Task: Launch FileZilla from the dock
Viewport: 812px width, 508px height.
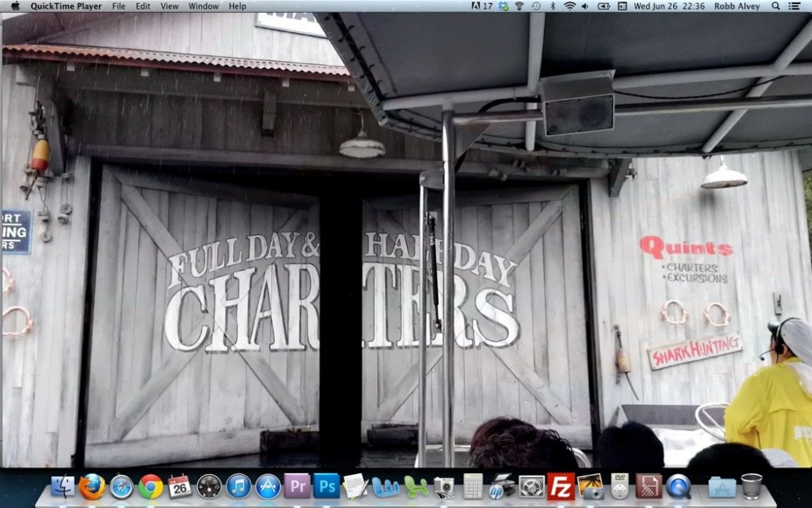Action: point(560,486)
